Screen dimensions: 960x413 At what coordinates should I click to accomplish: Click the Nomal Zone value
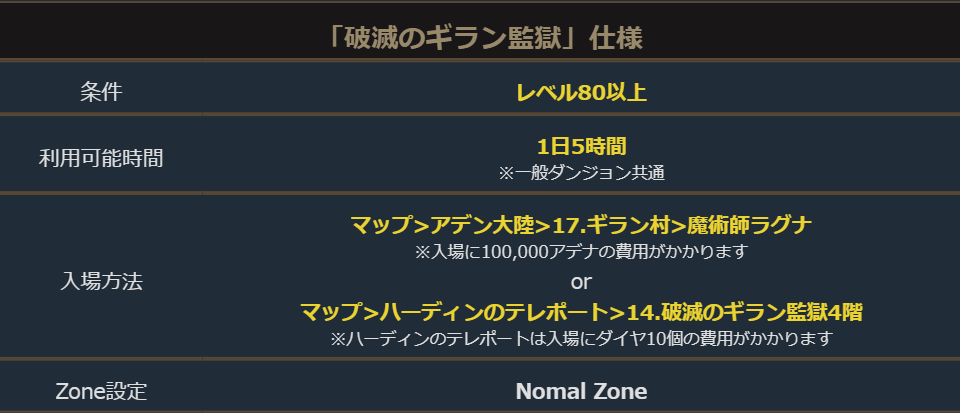[581, 391]
